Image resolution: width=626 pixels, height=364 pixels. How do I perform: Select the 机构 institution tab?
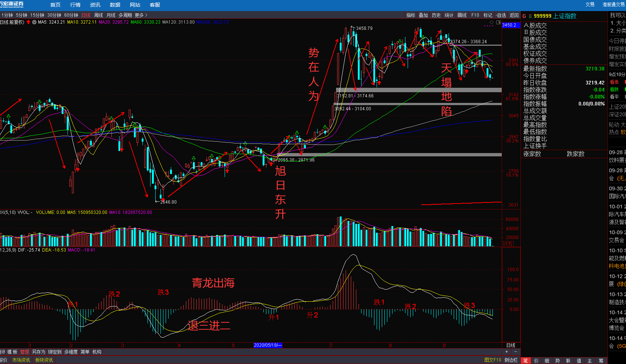click(x=97, y=352)
